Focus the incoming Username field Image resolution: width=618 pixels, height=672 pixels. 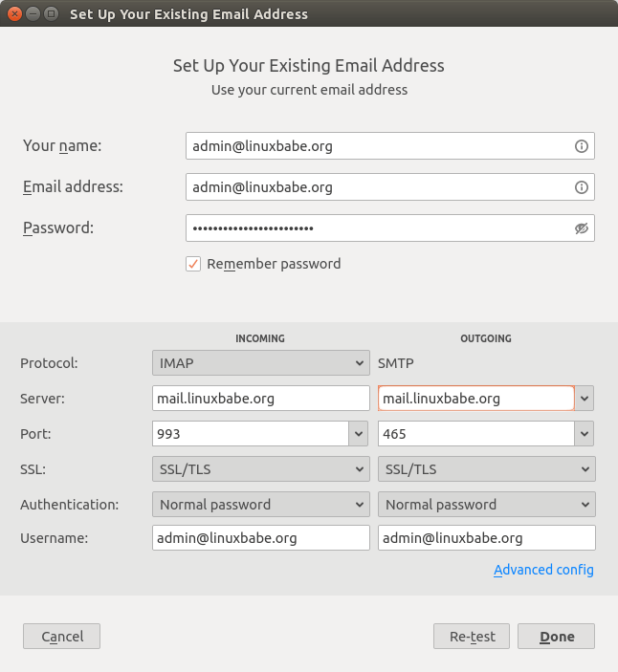pos(260,538)
